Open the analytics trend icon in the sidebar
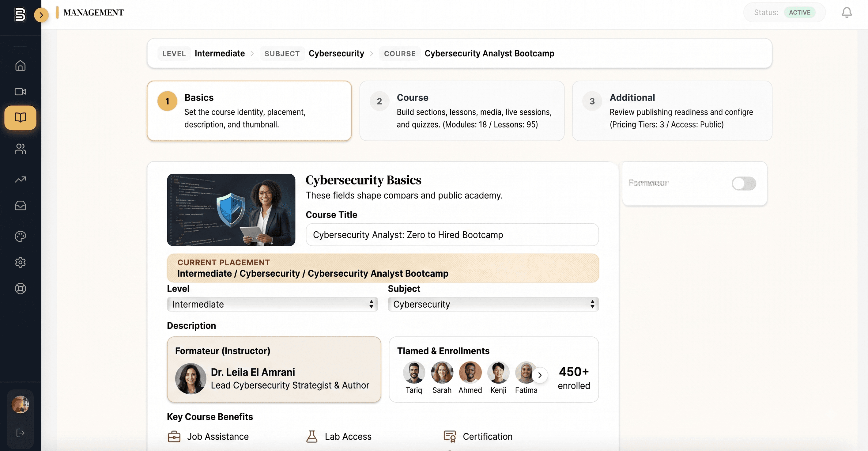The width and height of the screenshot is (868, 451). coord(20,179)
